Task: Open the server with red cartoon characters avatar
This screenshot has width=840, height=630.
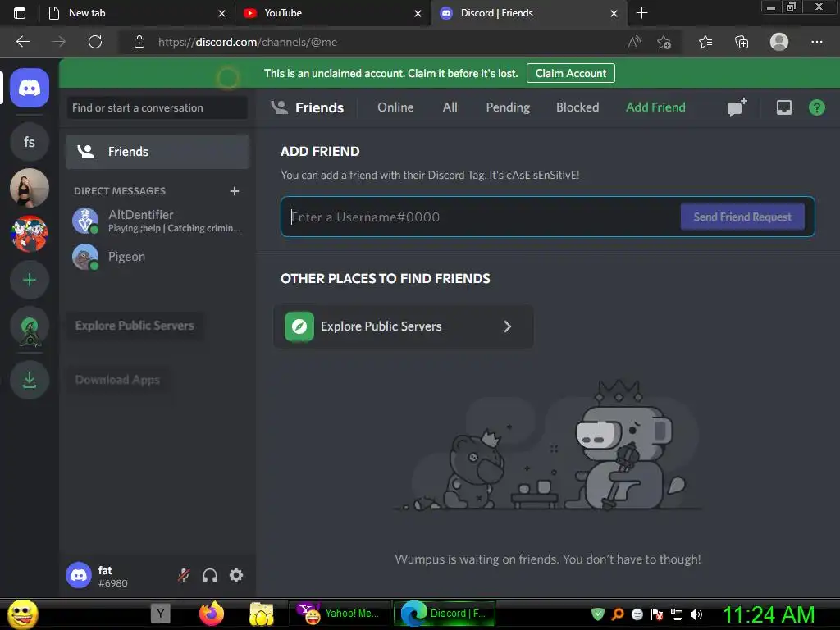Action: coord(30,234)
